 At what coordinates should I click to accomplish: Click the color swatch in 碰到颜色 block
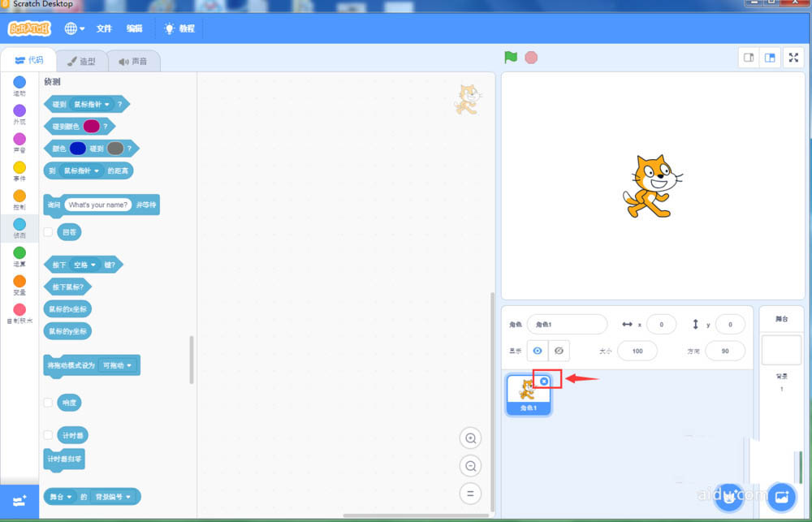(91, 126)
